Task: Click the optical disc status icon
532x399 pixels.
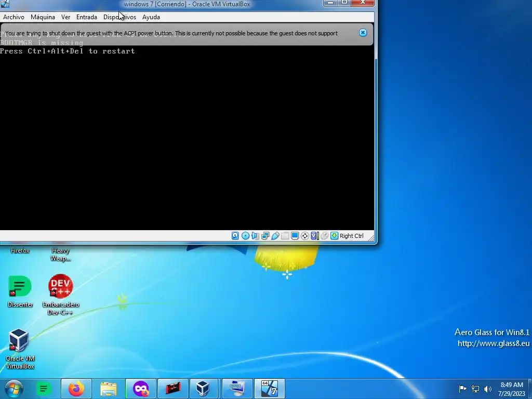Action: [x=245, y=236]
